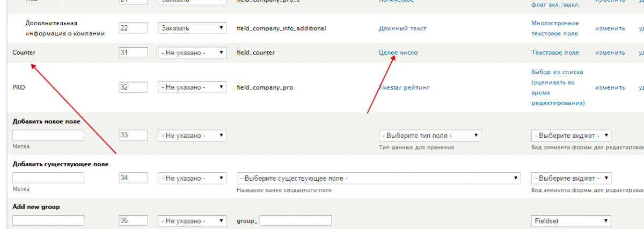Image resolution: width=644 pixels, height=229 pixels.
Task: Open the PRO row parent dropdown
Action: click(x=192, y=87)
